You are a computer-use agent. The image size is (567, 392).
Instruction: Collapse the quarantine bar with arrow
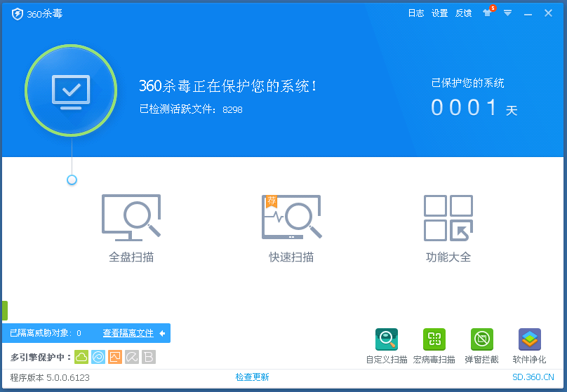point(162,333)
